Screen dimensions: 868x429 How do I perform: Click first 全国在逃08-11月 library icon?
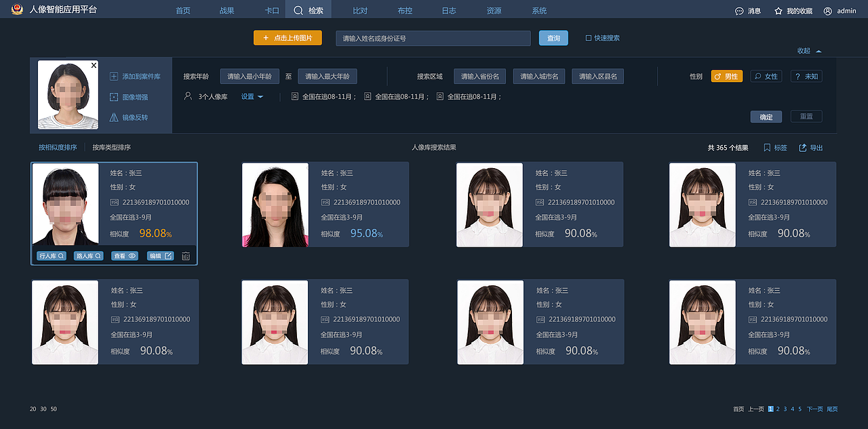tap(295, 96)
